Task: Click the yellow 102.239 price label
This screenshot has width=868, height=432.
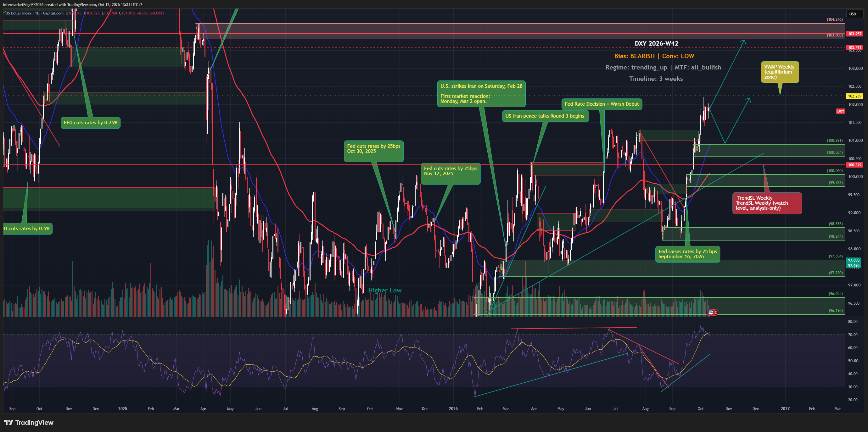Action: [x=854, y=96]
